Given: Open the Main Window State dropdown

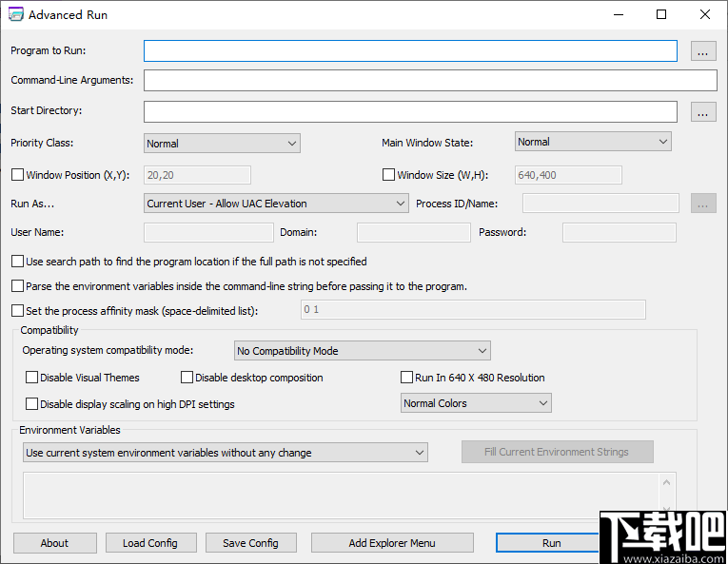Looking at the screenshot, I should (593, 142).
